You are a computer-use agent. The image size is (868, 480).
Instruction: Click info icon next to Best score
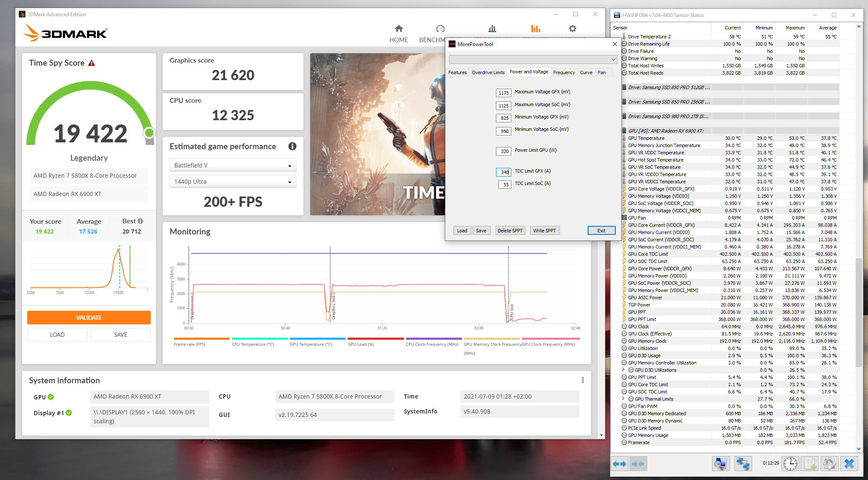(x=141, y=221)
